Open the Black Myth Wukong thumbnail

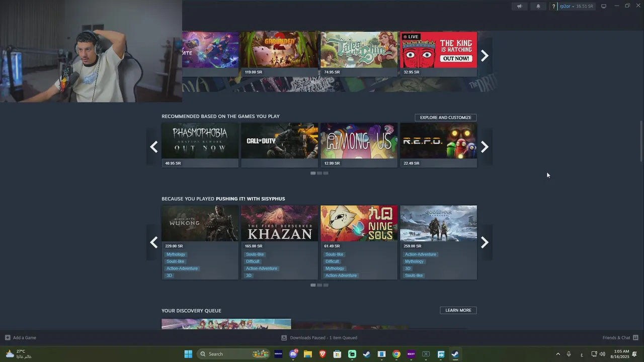click(200, 223)
